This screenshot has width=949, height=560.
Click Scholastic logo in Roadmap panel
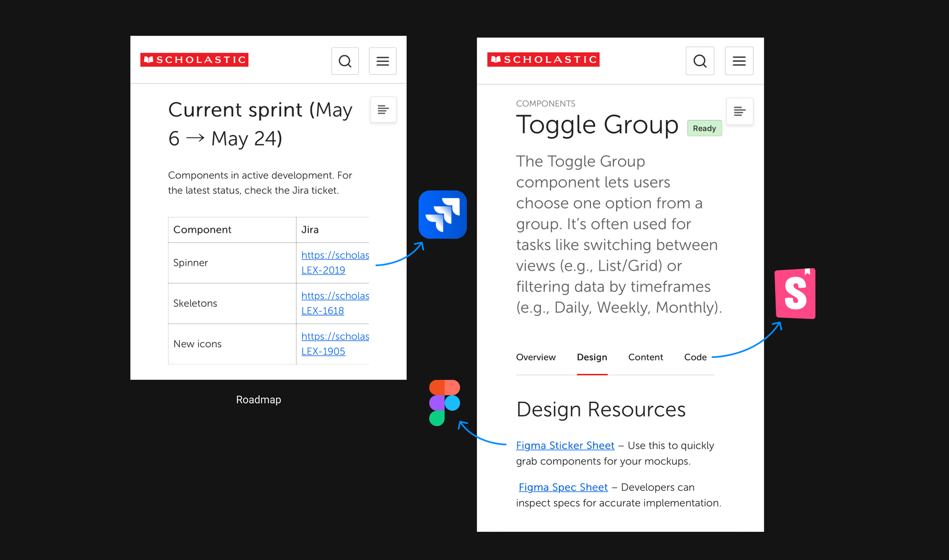[x=194, y=60]
